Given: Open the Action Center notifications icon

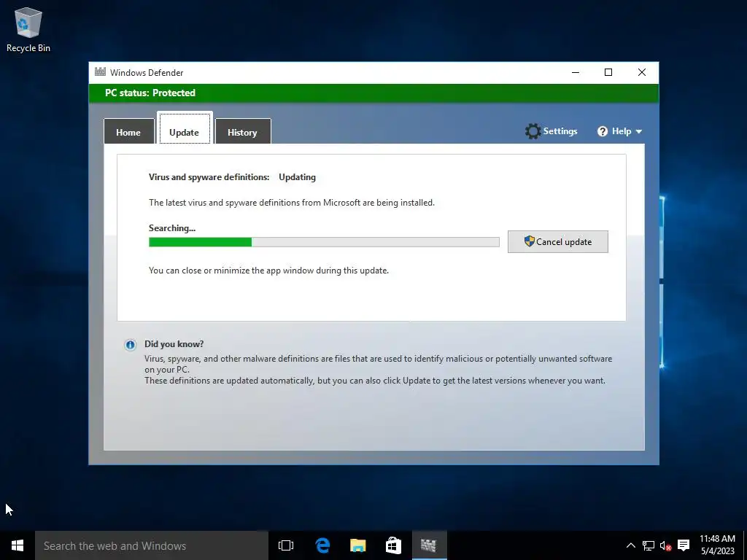Looking at the screenshot, I should pos(684,545).
